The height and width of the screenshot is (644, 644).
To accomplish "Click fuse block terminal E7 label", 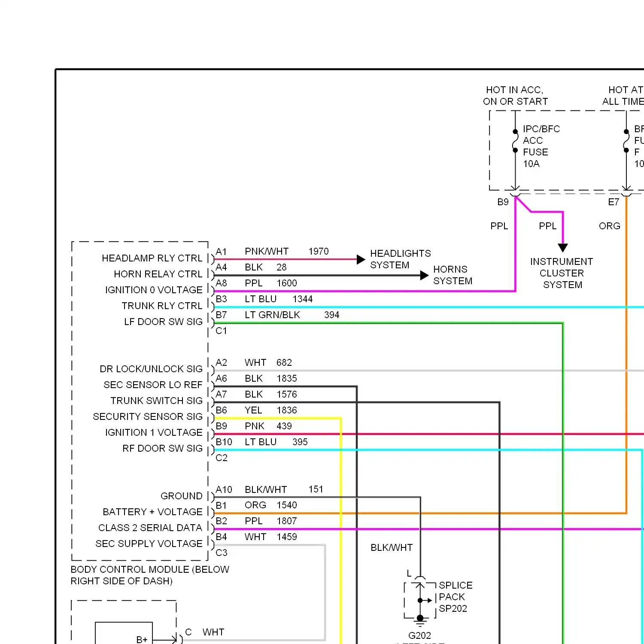I will (614, 202).
